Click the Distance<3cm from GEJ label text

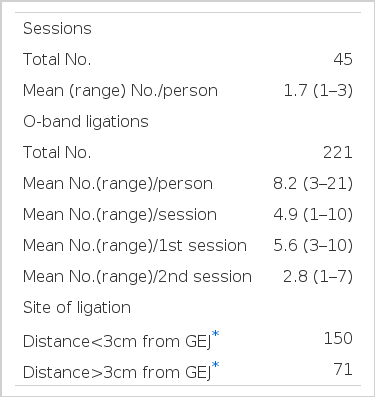point(117,342)
